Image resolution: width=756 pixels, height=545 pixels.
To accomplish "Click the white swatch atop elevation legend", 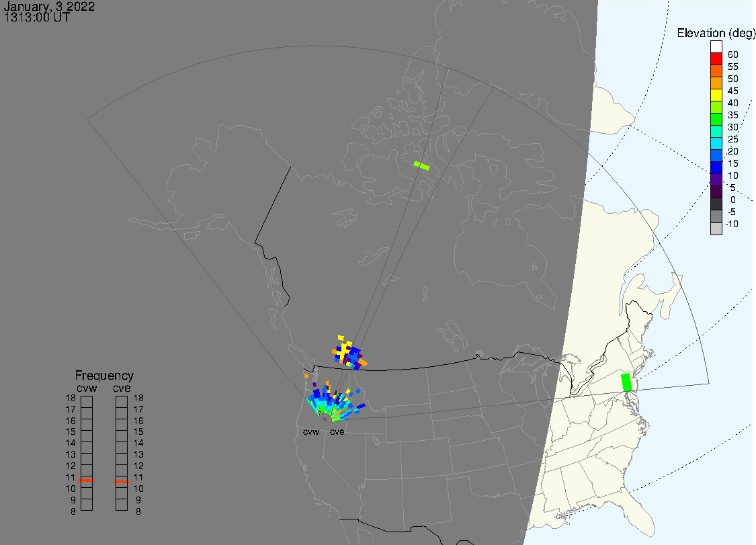I will tap(716, 47).
